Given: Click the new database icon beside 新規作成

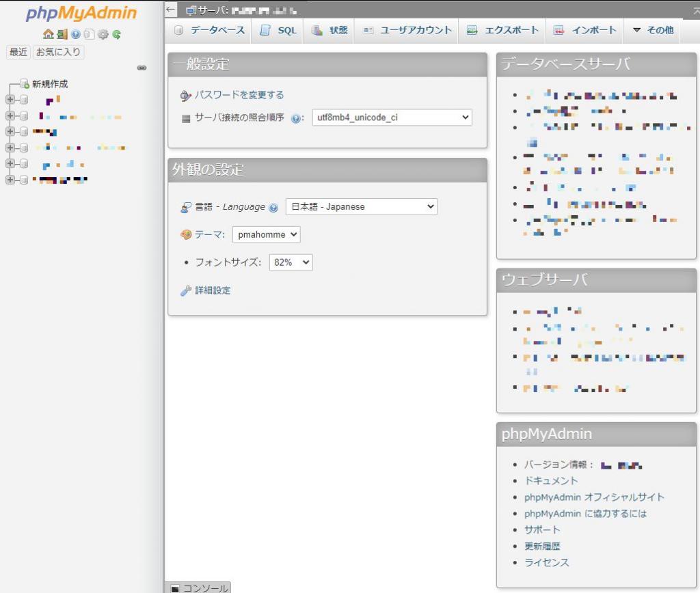Looking at the screenshot, I should pyautogui.click(x=25, y=84).
